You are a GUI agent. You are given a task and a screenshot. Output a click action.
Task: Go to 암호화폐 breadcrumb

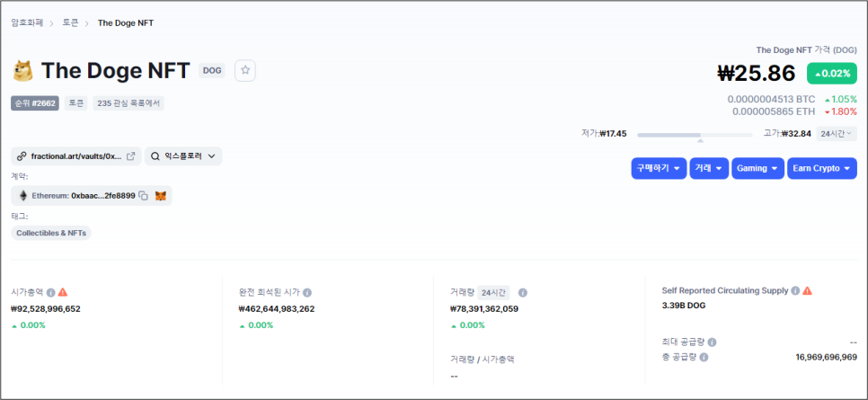(27, 22)
